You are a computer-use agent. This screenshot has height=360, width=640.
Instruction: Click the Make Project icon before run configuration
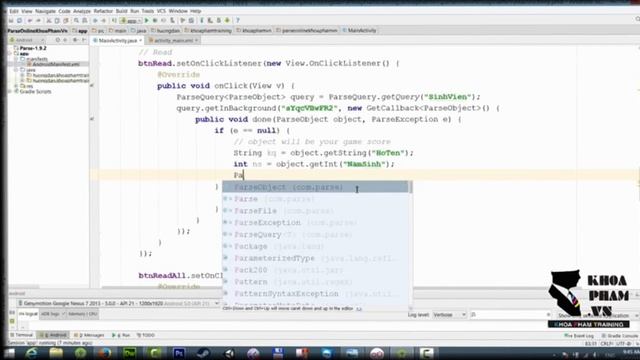tap(114, 20)
